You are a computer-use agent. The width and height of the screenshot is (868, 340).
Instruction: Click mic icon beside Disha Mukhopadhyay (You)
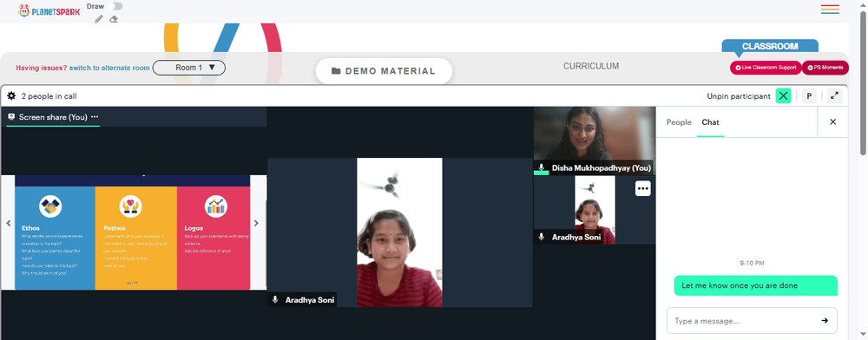click(x=542, y=167)
